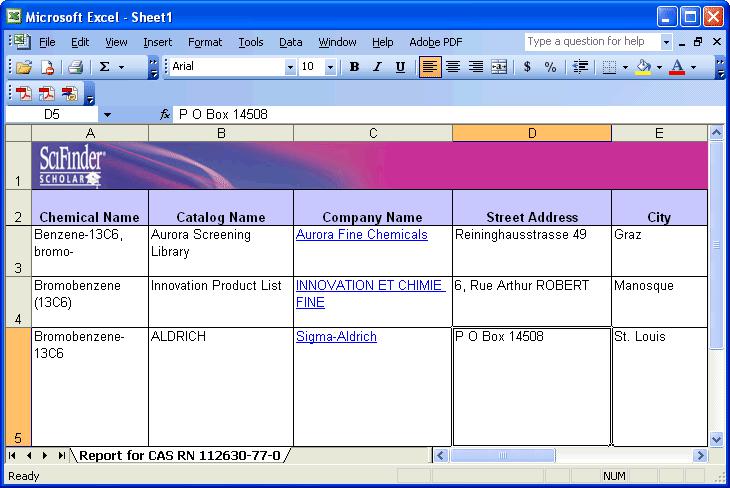Click the Excel workbook control icon
Viewport: 730px width, 488px height.
pyautogui.click(x=21, y=41)
